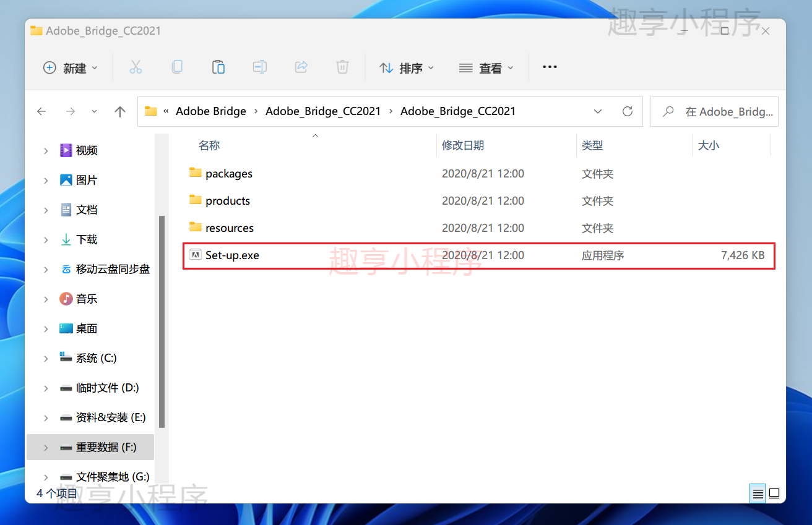Click the Paste clipboard icon

click(x=218, y=67)
